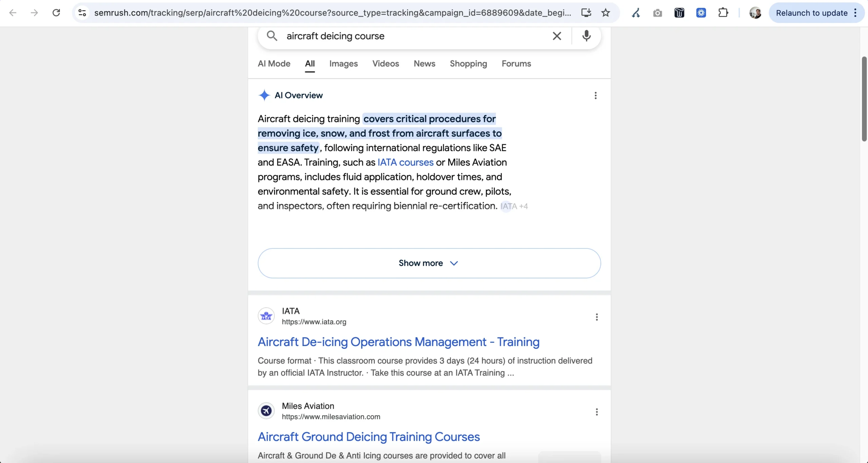Clear the search box with X

557,36
